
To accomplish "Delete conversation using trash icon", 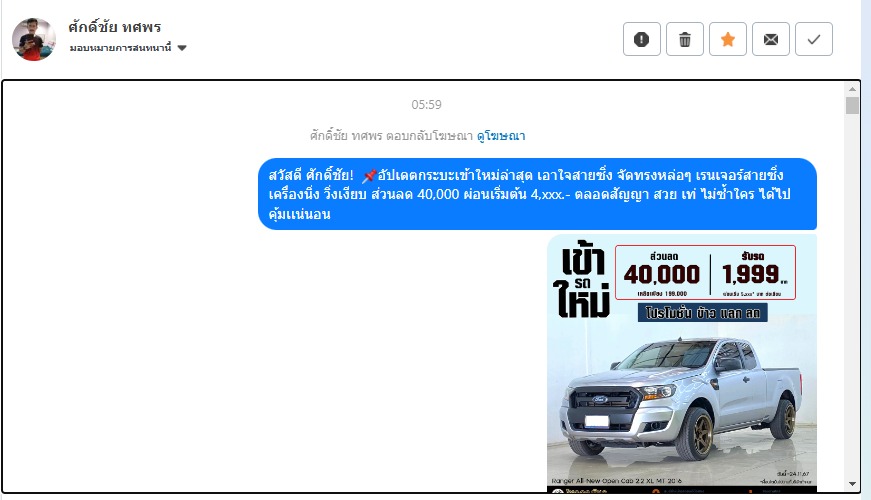I will point(685,39).
